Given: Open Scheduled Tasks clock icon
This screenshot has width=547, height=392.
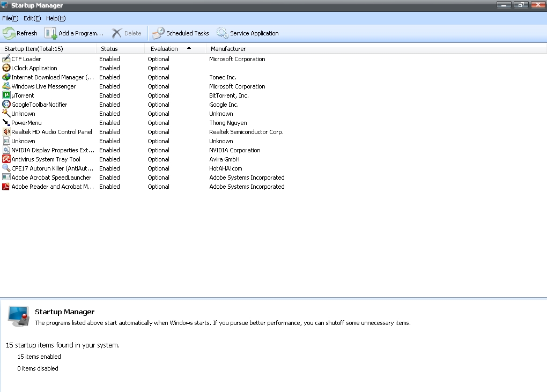Looking at the screenshot, I should tap(158, 33).
